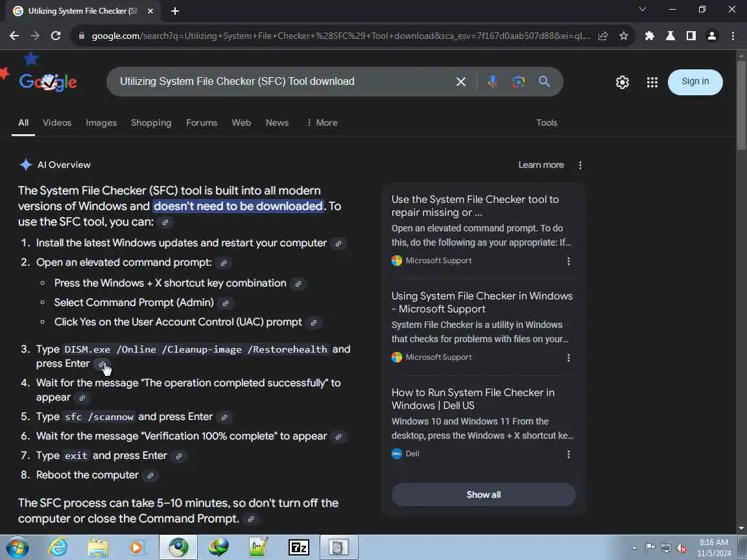Image resolution: width=747 pixels, height=560 pixels.
Task: Submit search with magnifier icon
Action: click(x=544, y=82)
